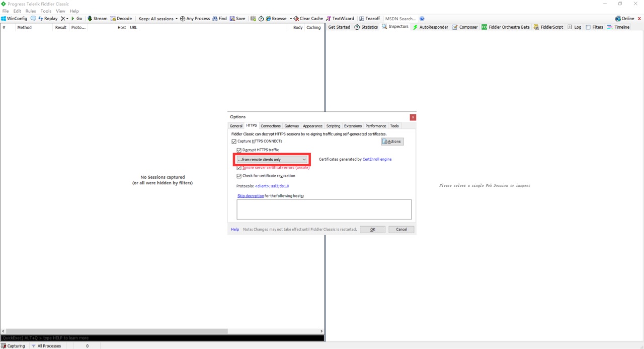Click the Actions button in Options
The height and width of the screenshot is (349, 644).
pyautogui.click(x=392, y=142)
